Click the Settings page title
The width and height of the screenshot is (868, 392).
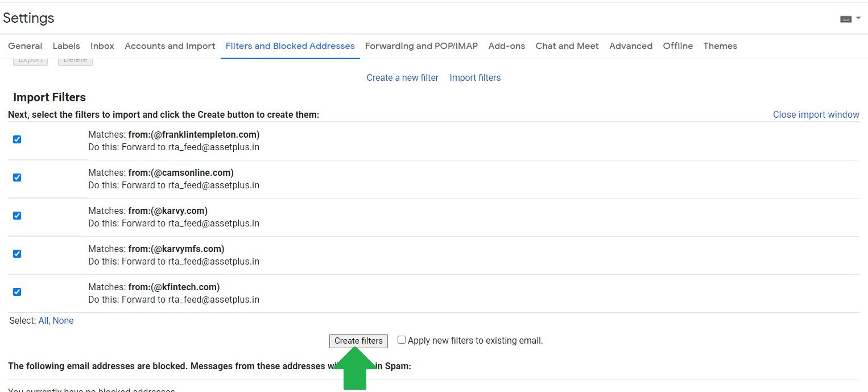pyautogui.click(x=28, y=18)
